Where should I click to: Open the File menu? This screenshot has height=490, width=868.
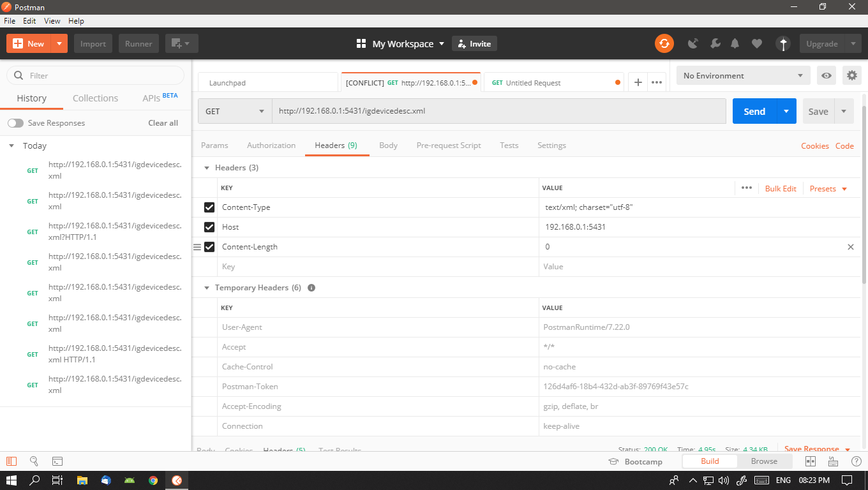10,21
